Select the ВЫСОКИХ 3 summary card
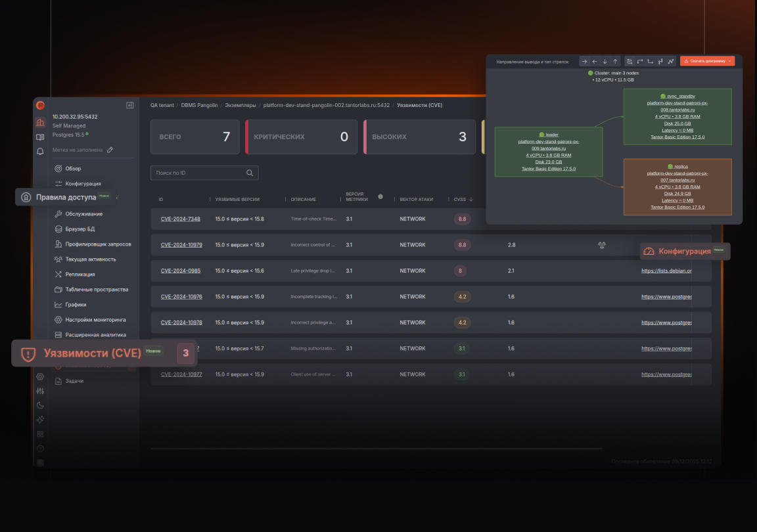Viewport: 757px width, 532px height. 419,137
